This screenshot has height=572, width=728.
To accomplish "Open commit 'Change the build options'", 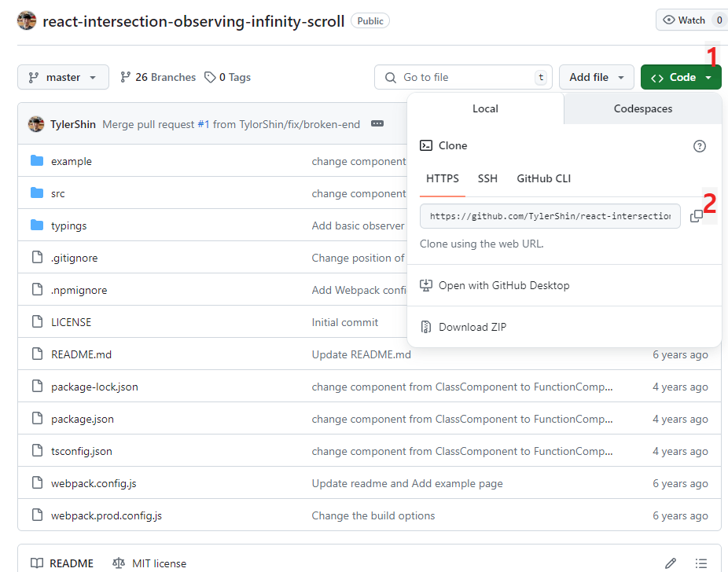I will point(373,516).
